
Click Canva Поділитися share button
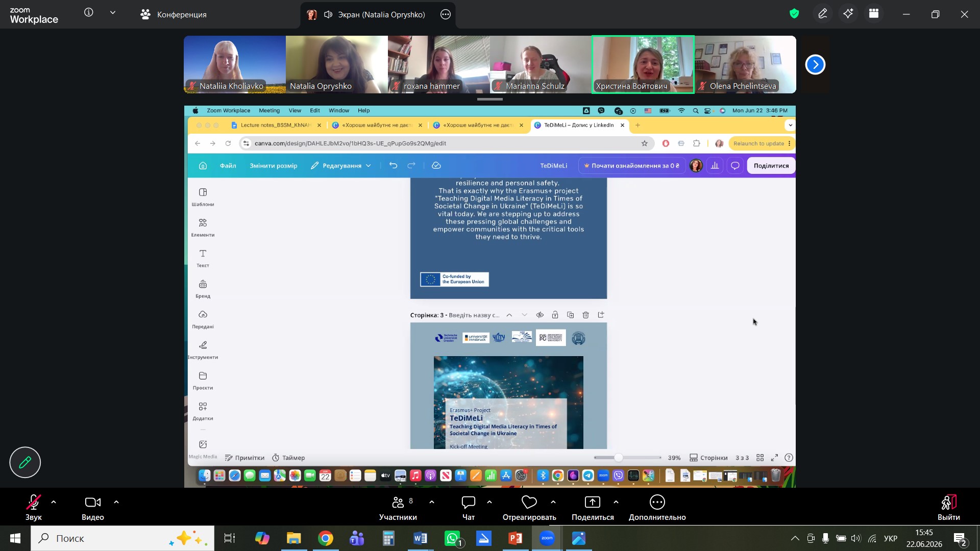tap(771, 166)
